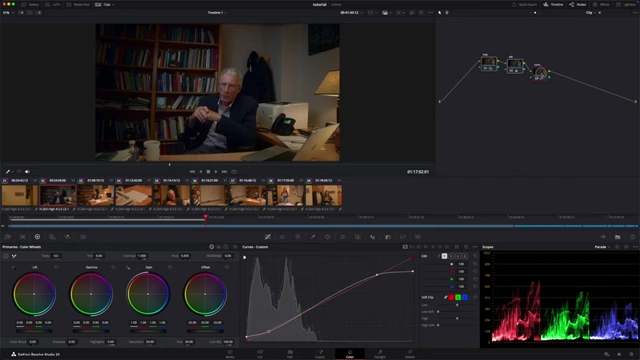Screen dimensions: 640x360
Task: Select the highlighted second clip thumbnail
Action: coord(58,195)
